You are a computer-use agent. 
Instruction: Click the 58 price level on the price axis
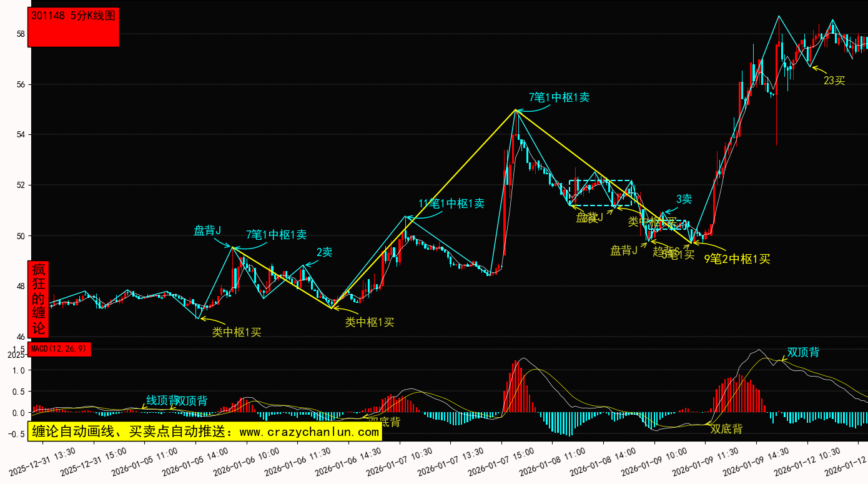coord(19,34)
